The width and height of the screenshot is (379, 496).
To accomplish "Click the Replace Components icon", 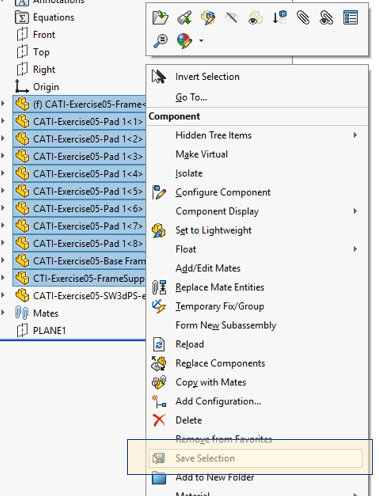I will [159, 363].
